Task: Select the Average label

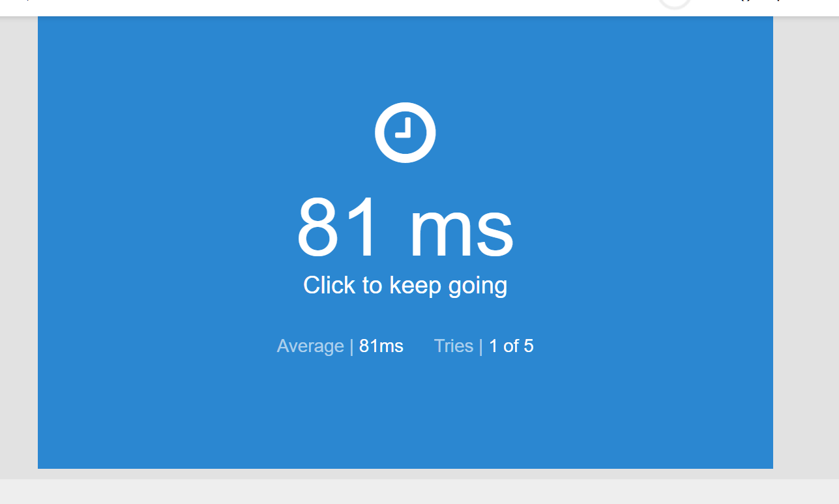Action: click(x=310, y=346)
